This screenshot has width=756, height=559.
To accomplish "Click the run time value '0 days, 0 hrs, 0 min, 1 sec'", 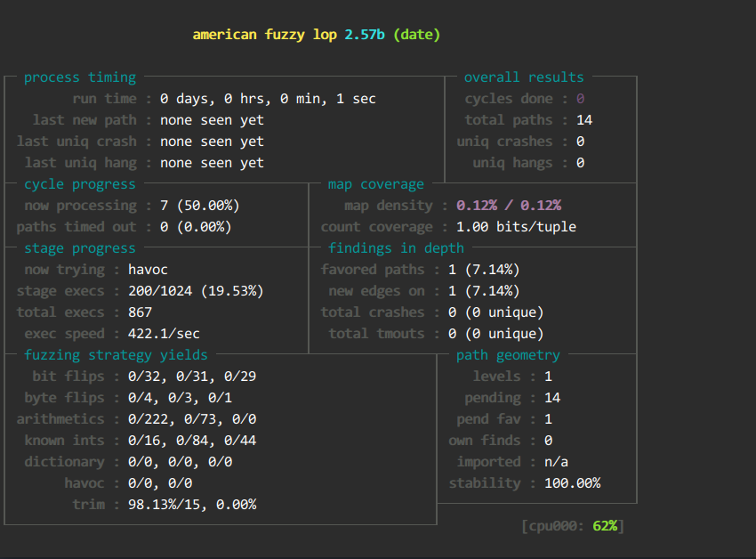I will (268, 99).
